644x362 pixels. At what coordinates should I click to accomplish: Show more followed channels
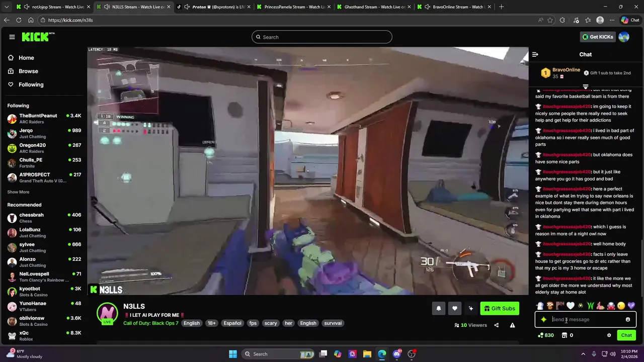(x=18, y=192)
